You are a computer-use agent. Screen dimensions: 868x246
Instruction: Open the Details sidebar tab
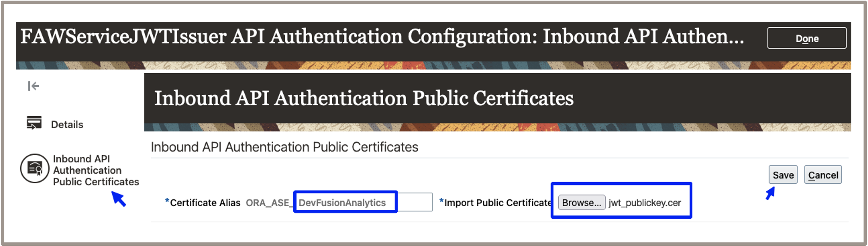(67, 125)
